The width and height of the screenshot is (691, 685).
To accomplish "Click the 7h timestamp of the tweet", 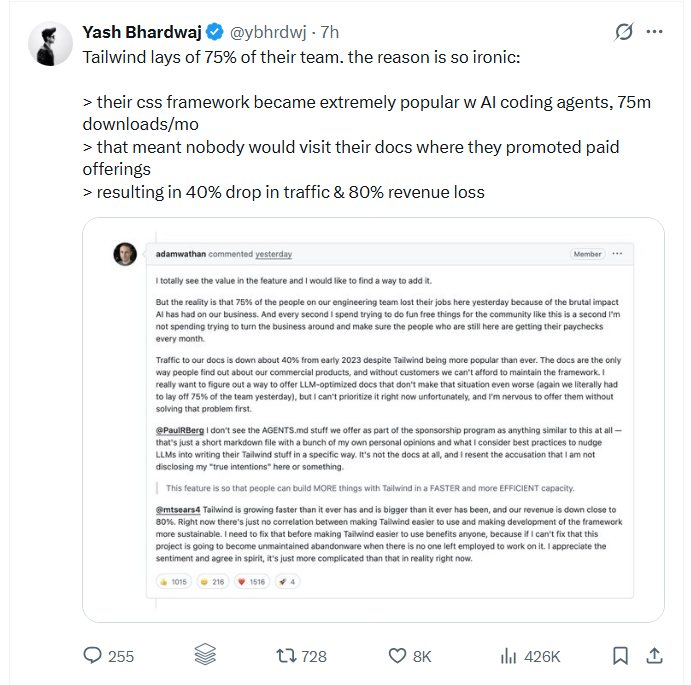I will point(329,32).
